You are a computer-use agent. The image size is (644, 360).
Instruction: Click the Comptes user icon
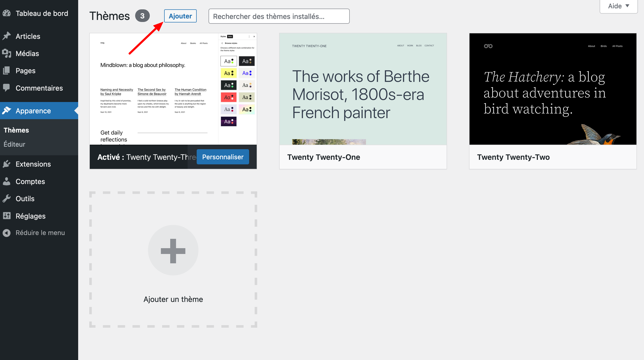pyautogui.click(x=7, y=181)
